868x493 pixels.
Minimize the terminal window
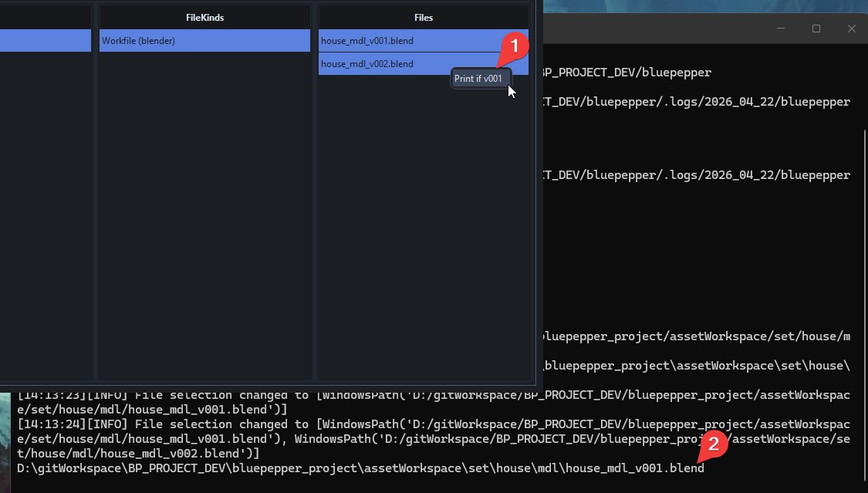point(781,29)
